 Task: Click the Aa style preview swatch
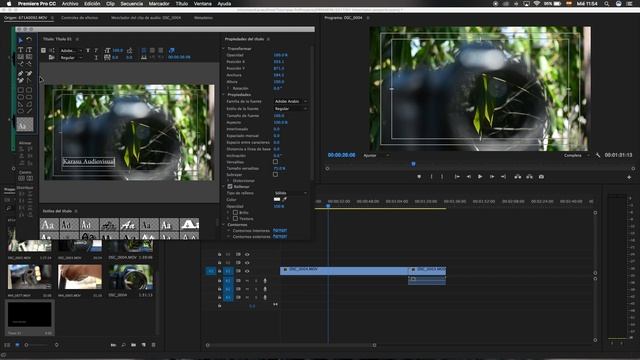[x=24, y=125]
